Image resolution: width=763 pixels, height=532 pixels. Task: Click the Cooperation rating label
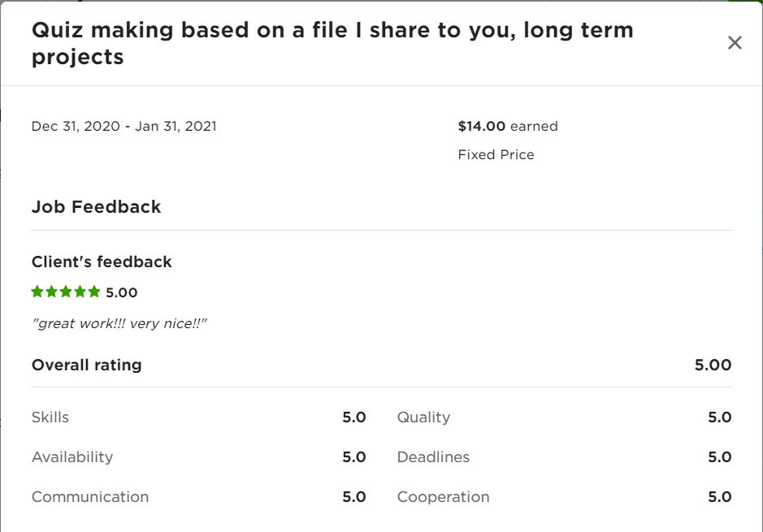[x=443, y=497]
